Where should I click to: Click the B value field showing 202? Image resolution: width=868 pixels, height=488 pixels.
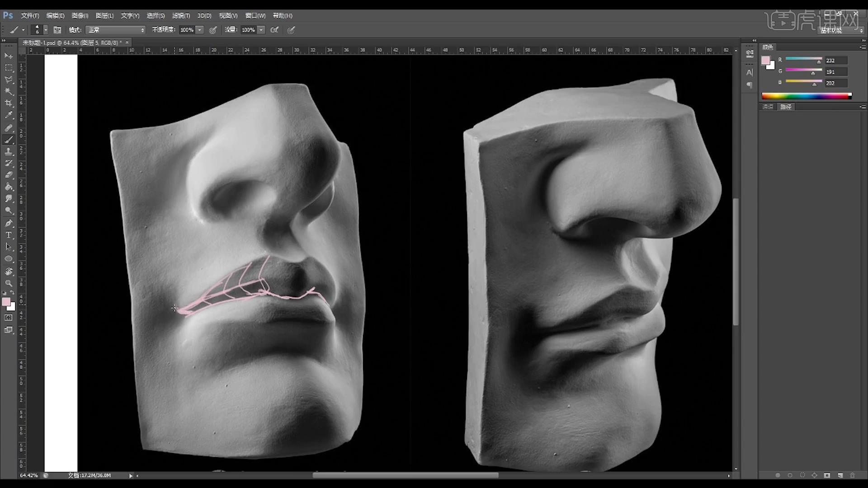(835, 83)
